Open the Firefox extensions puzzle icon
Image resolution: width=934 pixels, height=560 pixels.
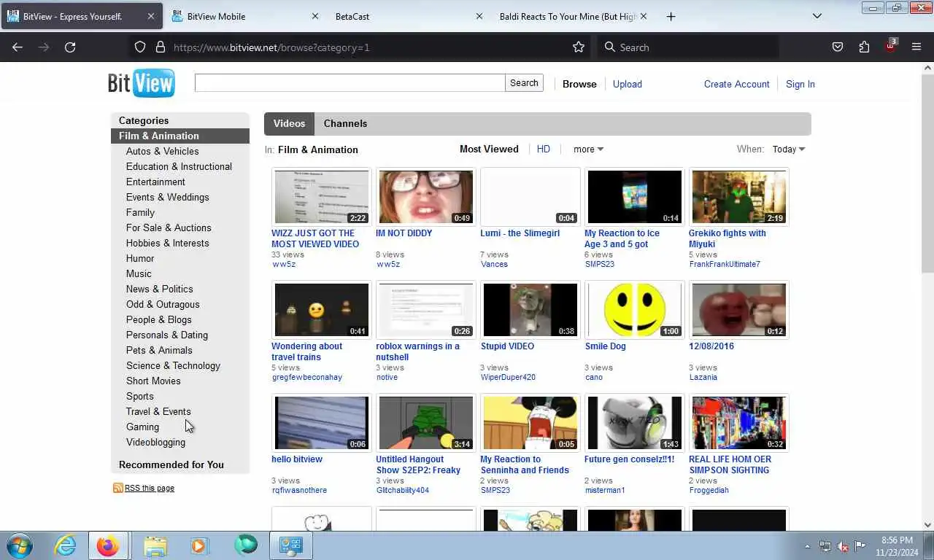[x=864, y=47]
